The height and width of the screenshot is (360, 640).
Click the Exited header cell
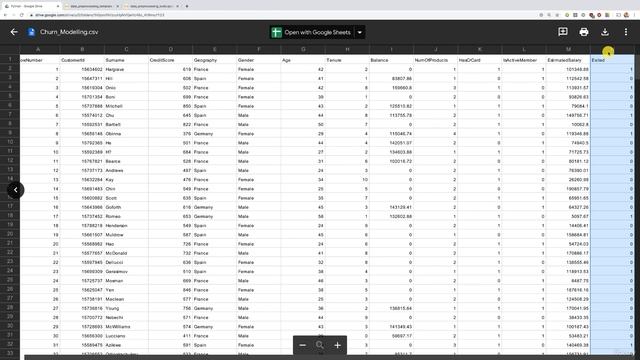612,60
